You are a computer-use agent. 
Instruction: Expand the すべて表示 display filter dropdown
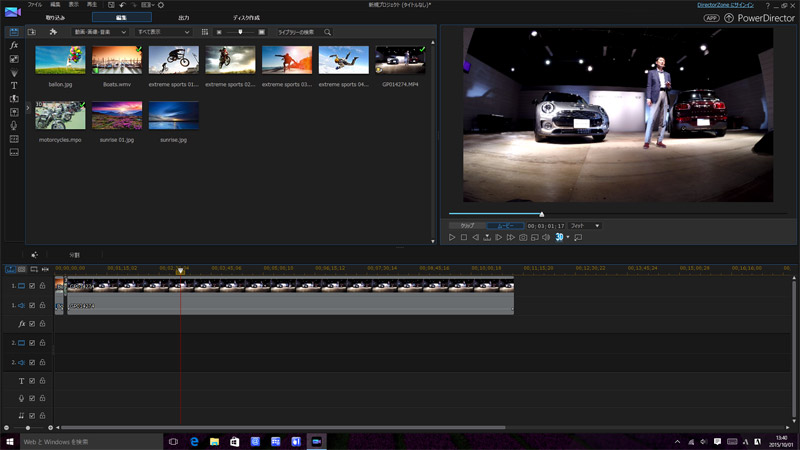point(164,32)
